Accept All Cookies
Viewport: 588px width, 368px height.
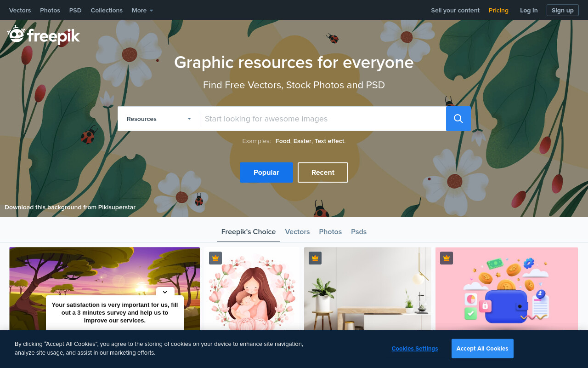pos(482,349)
